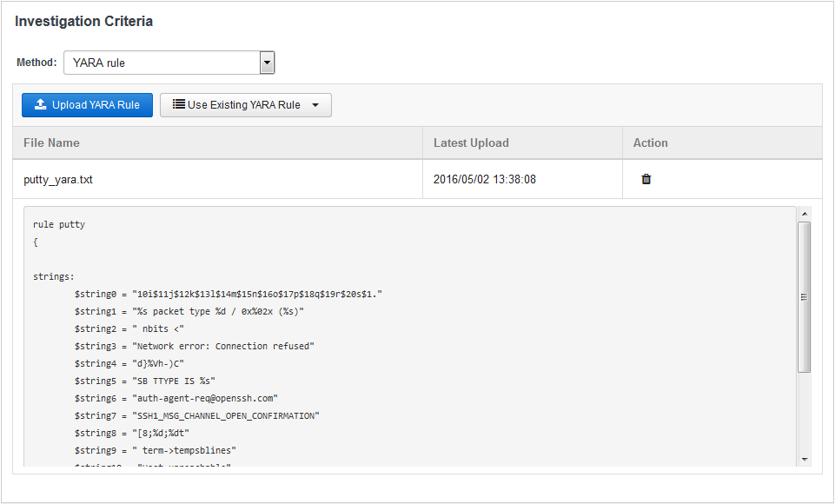Click the Use Existing YARA Rule button label

[x=243, y=105]
